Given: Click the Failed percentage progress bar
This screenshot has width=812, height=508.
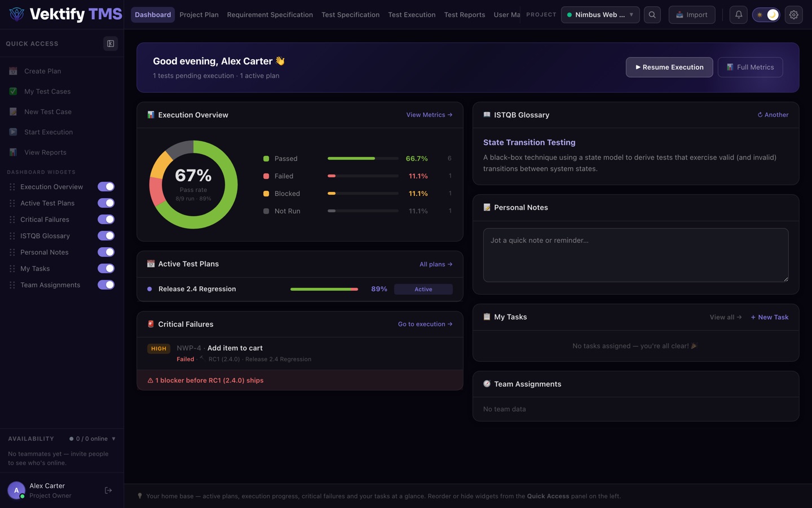Looking at the screenshot, I should coord(363,176).
